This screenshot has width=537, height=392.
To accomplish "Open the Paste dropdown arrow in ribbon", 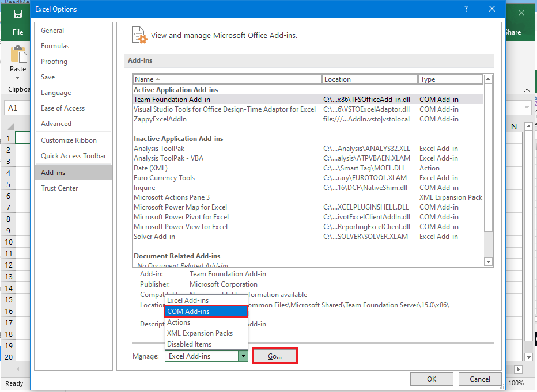I will pos(18,78).
